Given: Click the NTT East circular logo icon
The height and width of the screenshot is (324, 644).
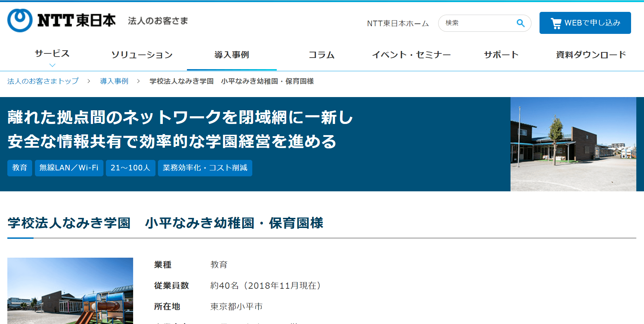Looking at the screenshot, I should pos(20,20).
